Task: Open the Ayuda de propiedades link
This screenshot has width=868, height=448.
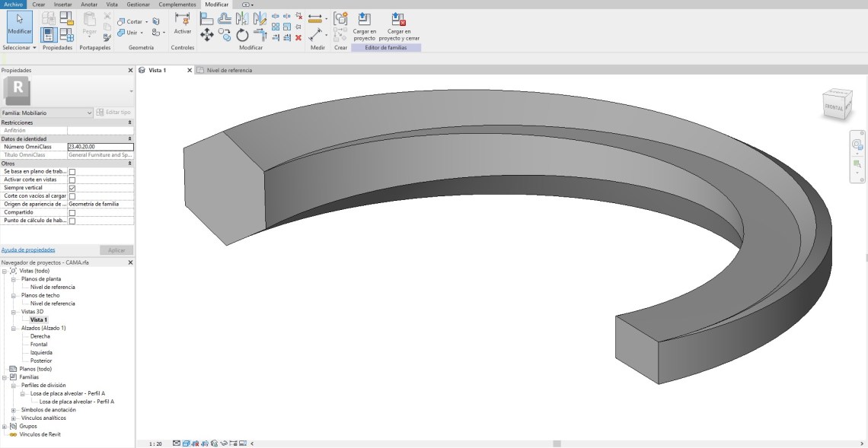Action: 28,249
